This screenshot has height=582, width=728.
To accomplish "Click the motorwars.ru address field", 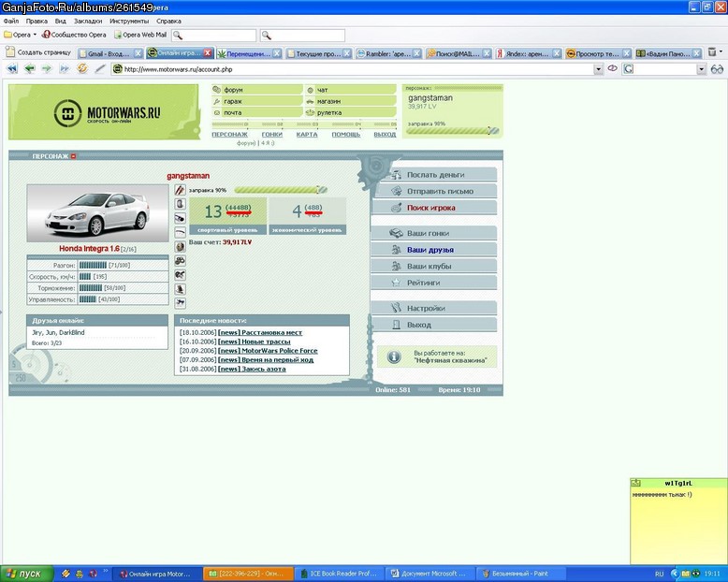I will [x=352, y=69].
